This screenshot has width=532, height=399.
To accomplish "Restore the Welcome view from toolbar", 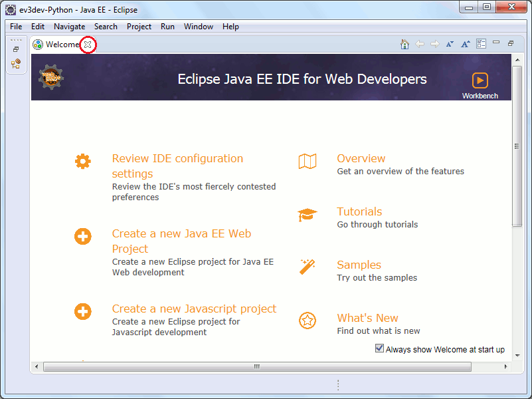I will click(511, 43).
